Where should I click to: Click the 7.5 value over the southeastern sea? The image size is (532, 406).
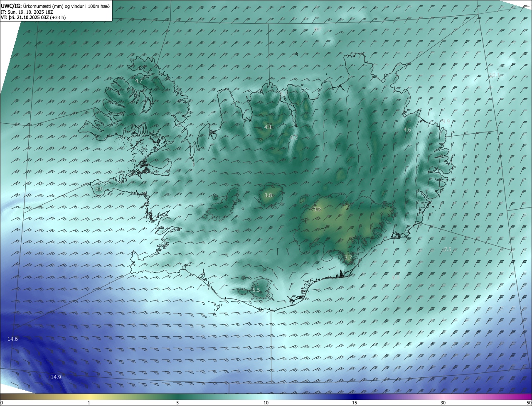pyautogui.click(x=448, y=249)
